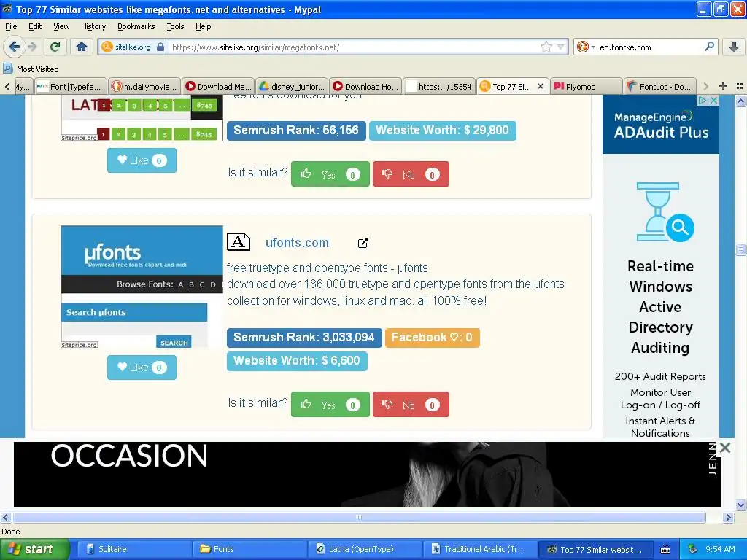Click the DuckDuckGo search engine icon
Screen dimensions: 747x560
[582, 47]
